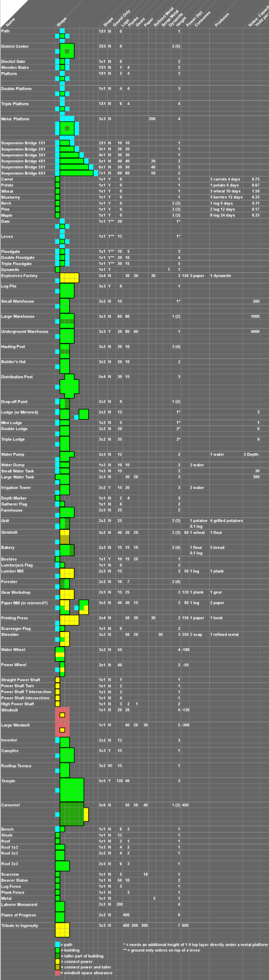
Task: Click the Metal Platform shape diagram
Action: click(67, 128)
